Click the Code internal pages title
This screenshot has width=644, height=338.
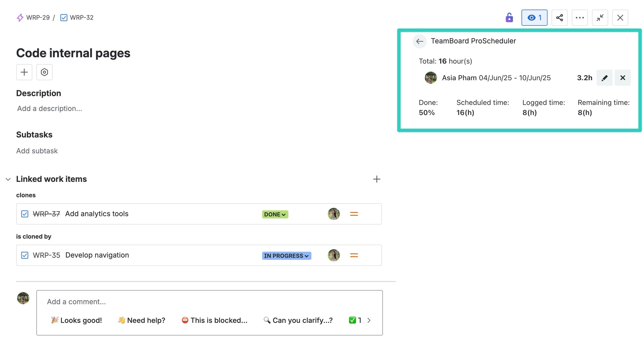[x=73, y=53]
